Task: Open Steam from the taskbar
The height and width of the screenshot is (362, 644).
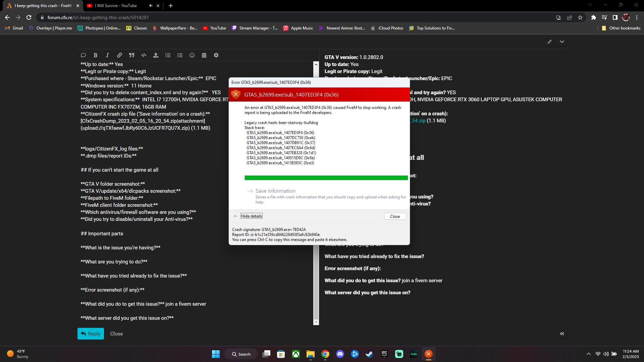Action: (369, 354)
